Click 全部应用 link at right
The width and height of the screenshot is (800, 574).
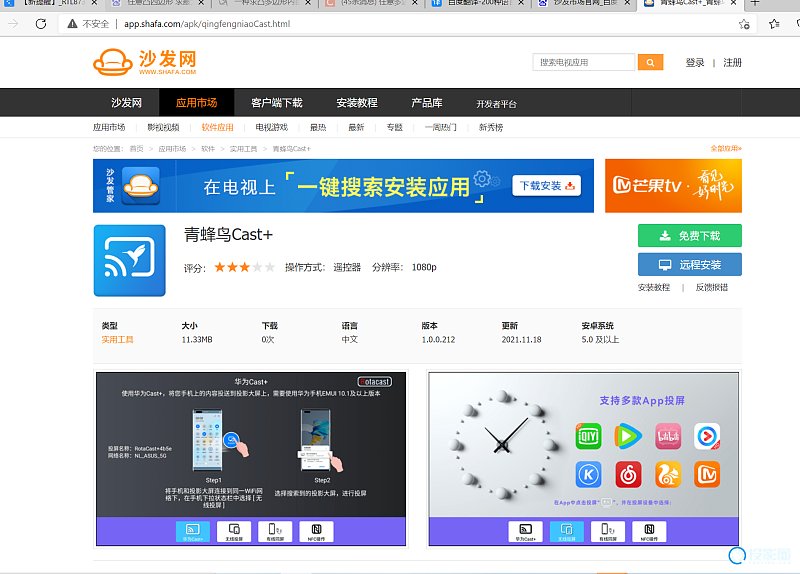pyautogui.click(x=726, y=148)
